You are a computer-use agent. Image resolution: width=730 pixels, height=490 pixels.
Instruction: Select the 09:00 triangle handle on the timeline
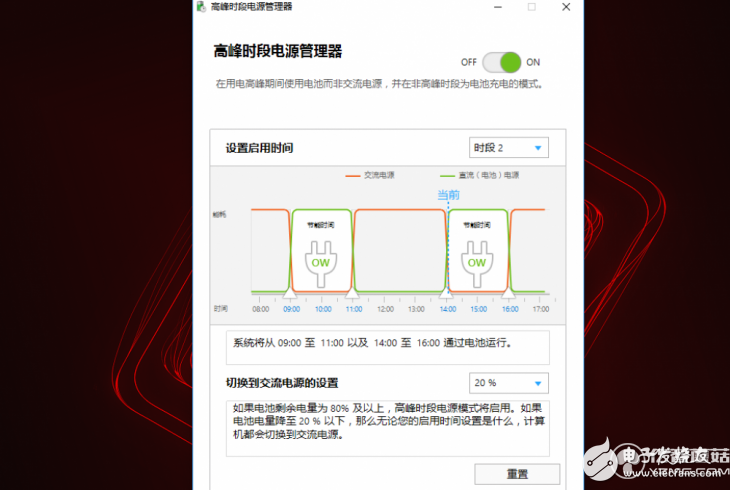pos(291,293)
